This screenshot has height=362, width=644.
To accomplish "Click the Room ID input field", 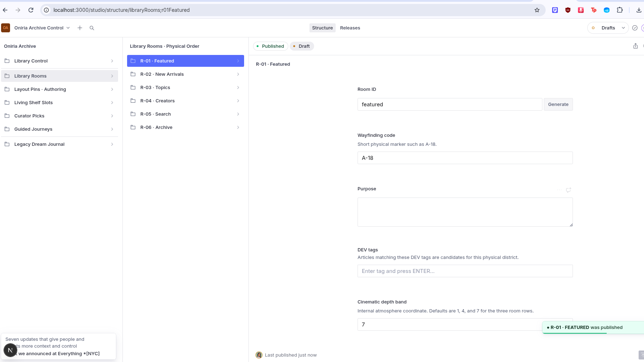I will (450, 104).
